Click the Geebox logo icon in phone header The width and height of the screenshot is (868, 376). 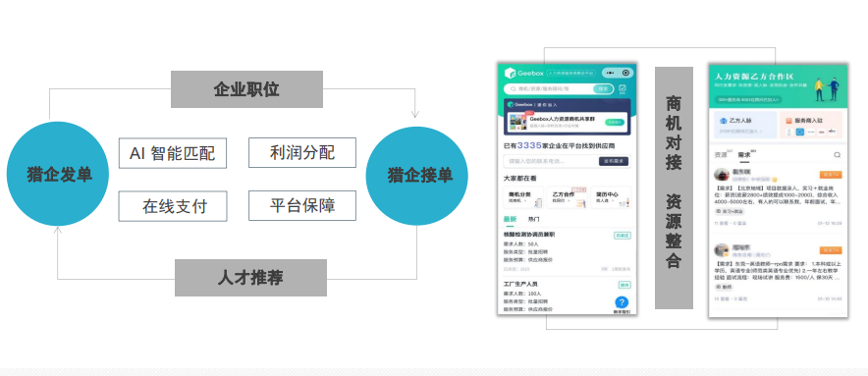point(510,73)
